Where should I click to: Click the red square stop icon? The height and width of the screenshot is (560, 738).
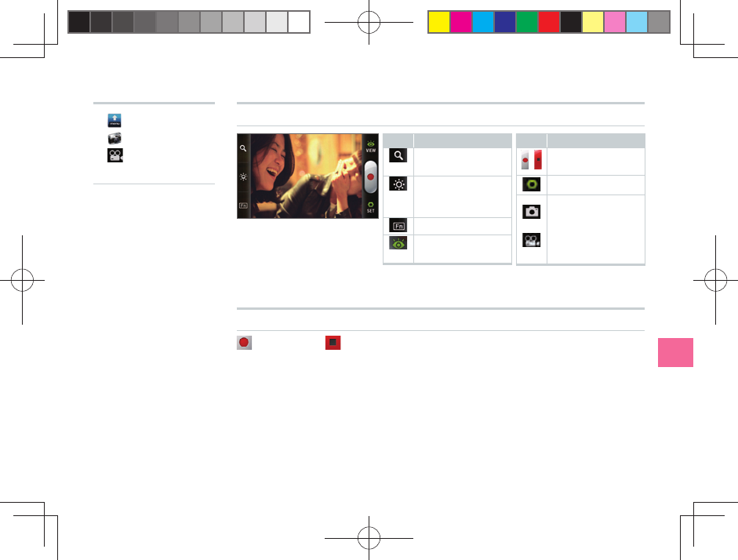coord(333,343)
